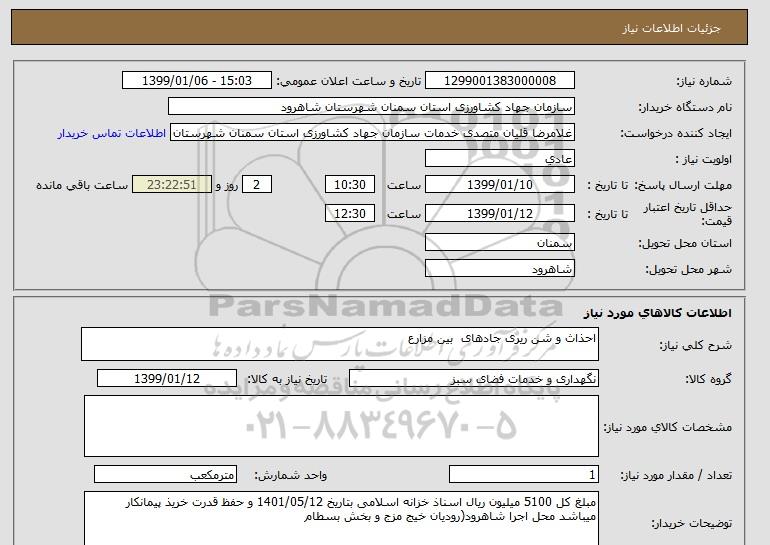Click the section heading اطلاعات کالاهای مورد نیاز

658,313
